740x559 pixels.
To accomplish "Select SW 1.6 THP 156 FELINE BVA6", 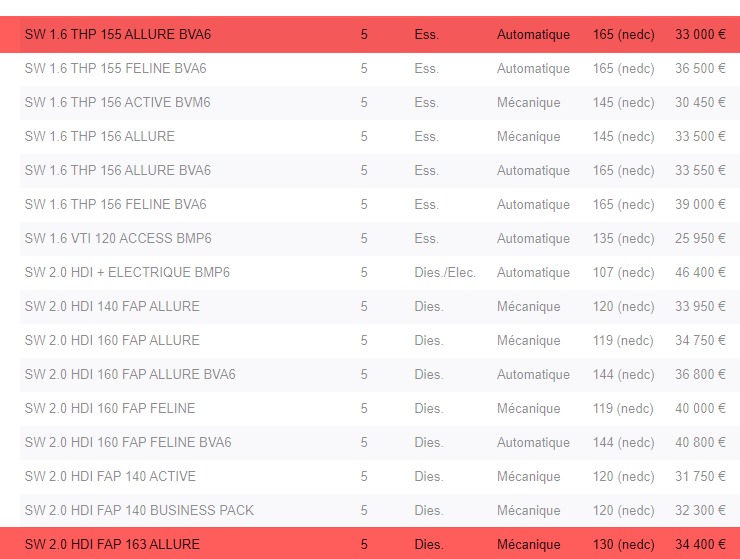I will point(115,205).
